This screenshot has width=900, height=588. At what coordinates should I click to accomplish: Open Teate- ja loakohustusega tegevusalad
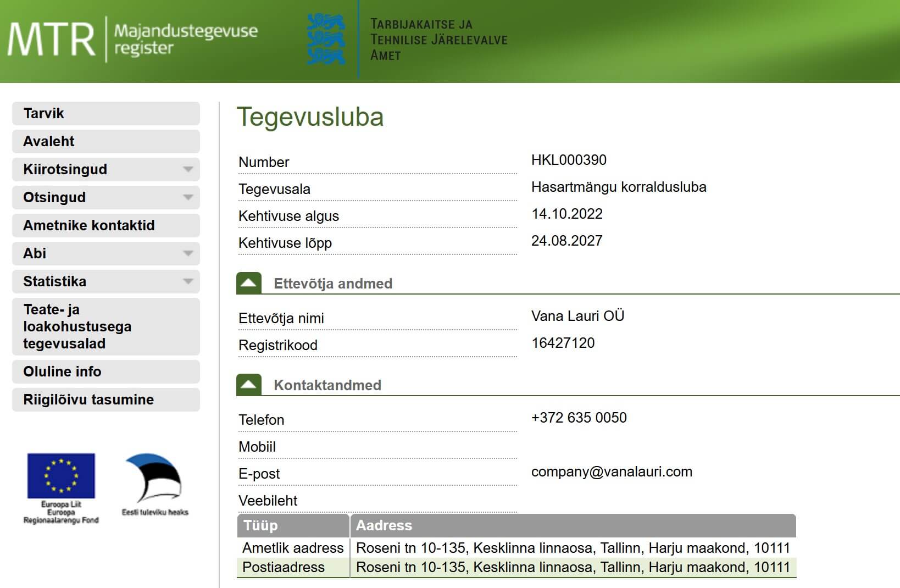point(106,326)
